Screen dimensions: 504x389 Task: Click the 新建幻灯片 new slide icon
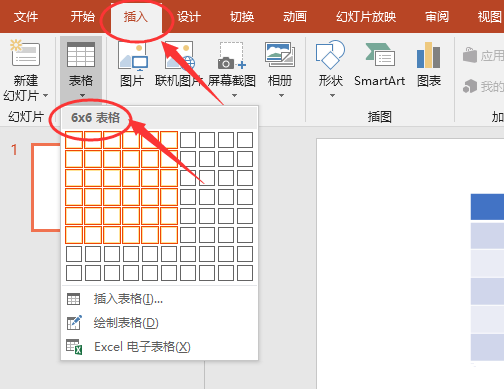[25, 53]
